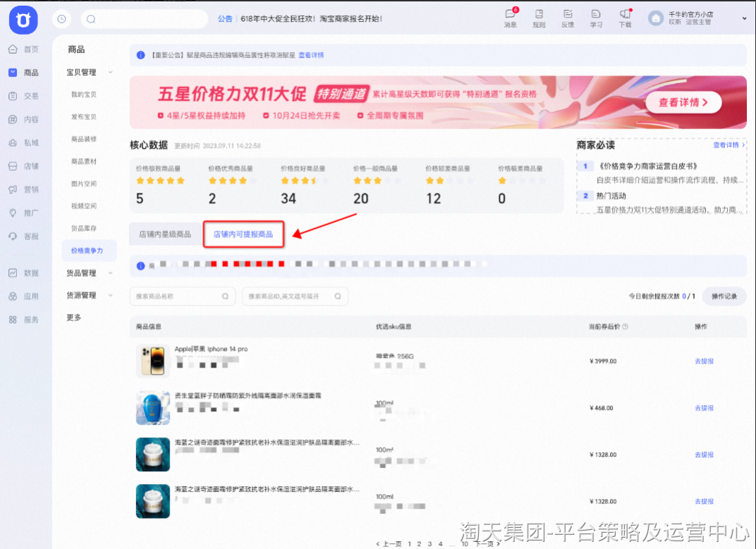
Task: Open 发布宝贝 submenu item
Action: [x=84, y=116]
